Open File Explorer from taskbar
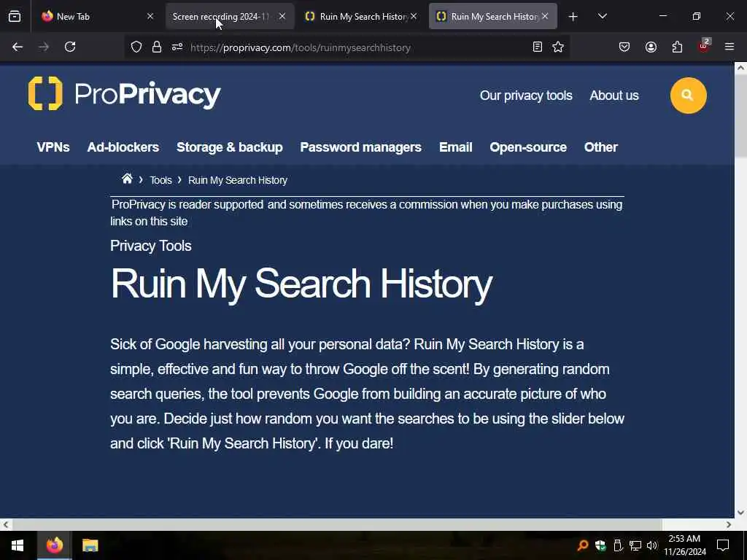 [90, 545]
